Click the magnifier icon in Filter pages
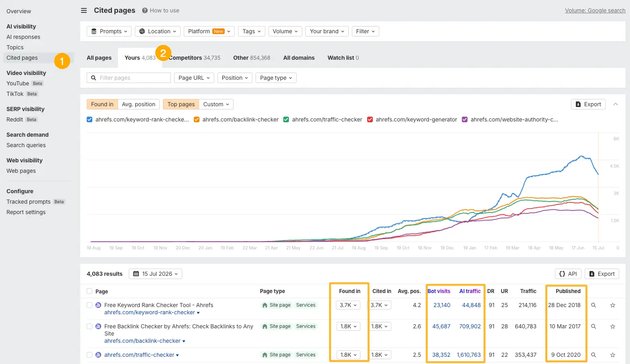Screen dimensions: 630x364 pyautogui.click(x=93, y=78)
